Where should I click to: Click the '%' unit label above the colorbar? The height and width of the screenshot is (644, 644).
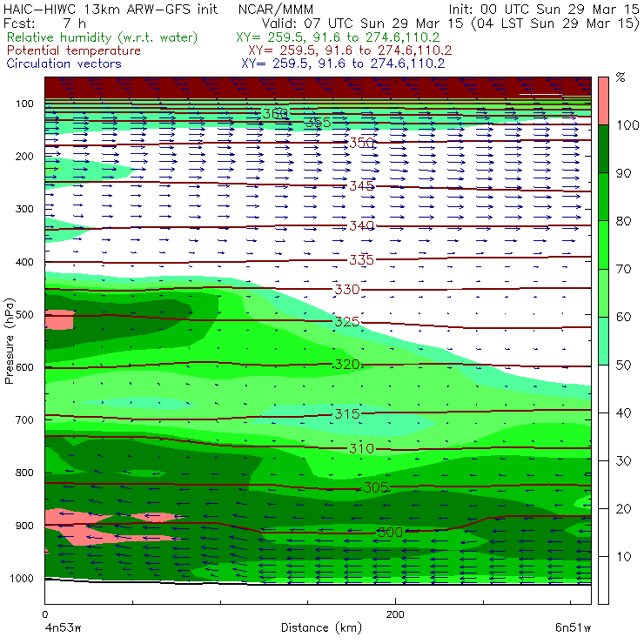click(x=621, y=77)
